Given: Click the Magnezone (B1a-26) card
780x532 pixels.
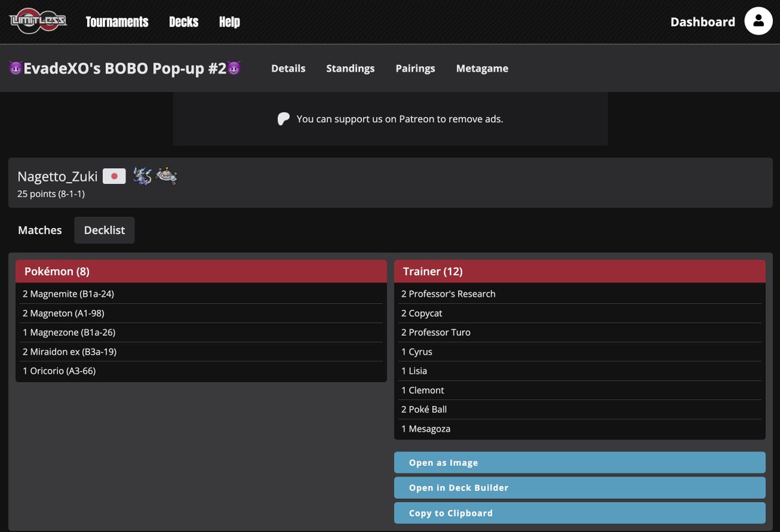Looking at the screenshot, I should coord(201,332).
